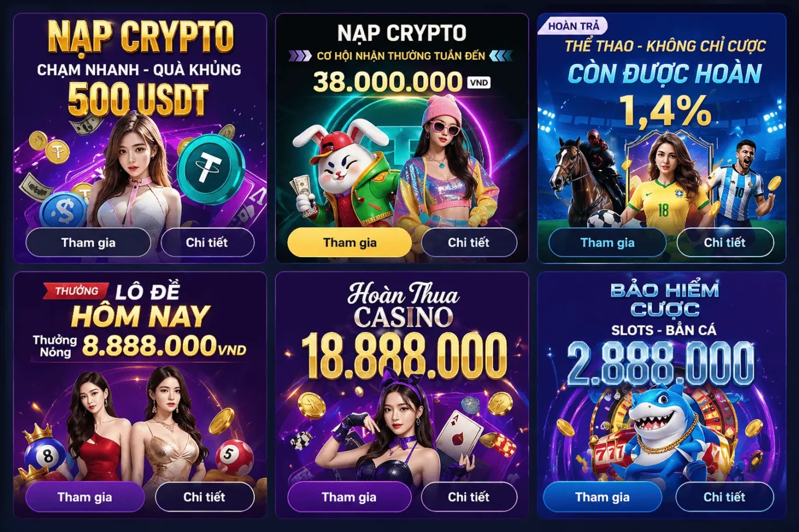Click Tham gia on Lô Đề promo
The height and width of the screenshot is (532, 799).
[x=85, y=497]
